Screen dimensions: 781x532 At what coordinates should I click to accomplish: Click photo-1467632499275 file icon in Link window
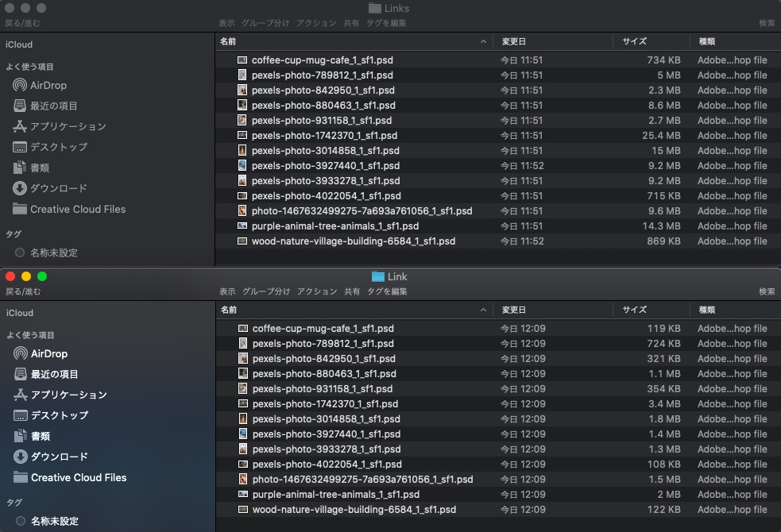point(243,480)
